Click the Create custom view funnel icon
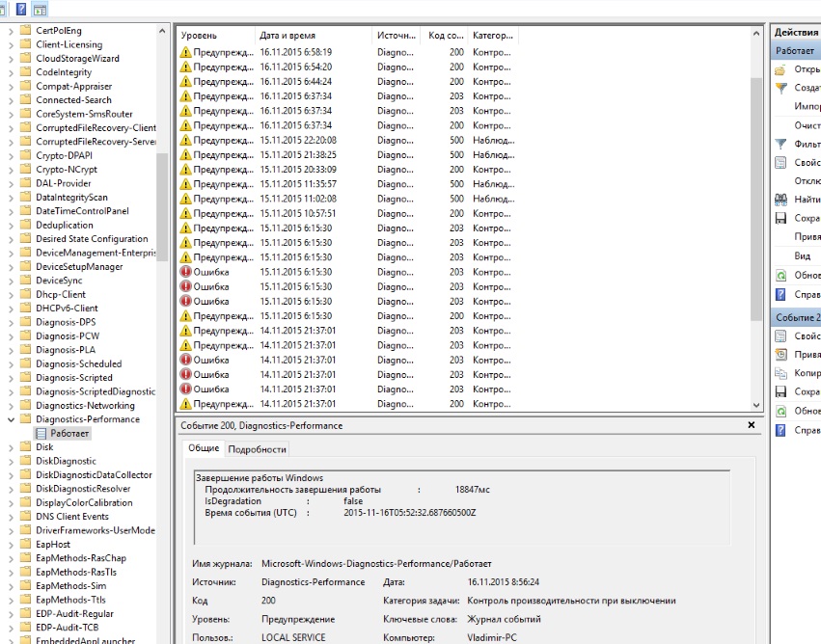The width and height of the screenshot is (821, 644). point(780,88)
